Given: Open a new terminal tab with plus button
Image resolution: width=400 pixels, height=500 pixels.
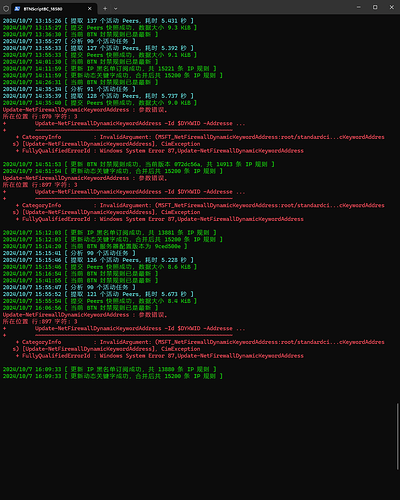Looking at the screenshot, I should 105,8.
